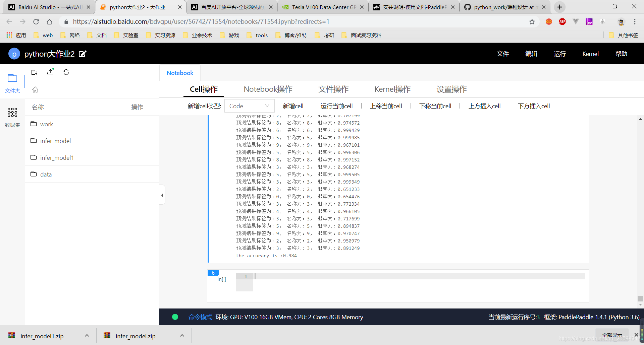
Task: Open the apps 应用 bookmark
Action: click(x=16, y=35)
